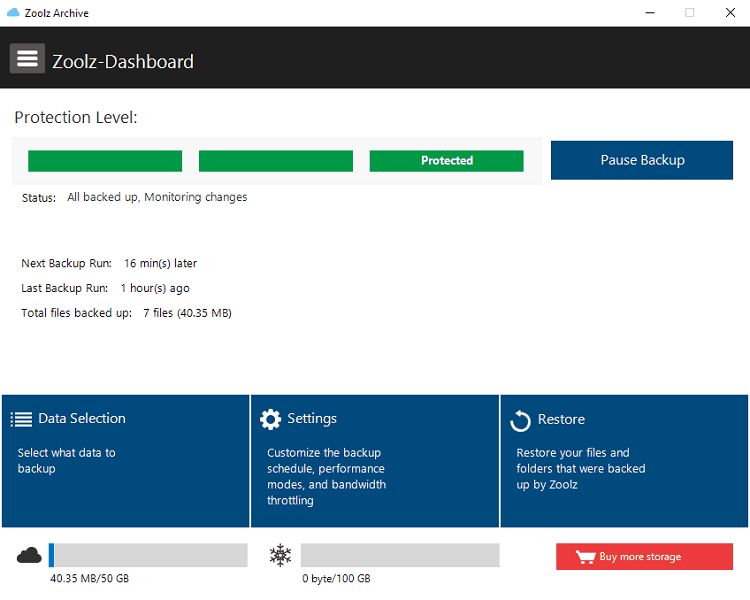Open the hamburger menu icon
The width and height of the screenshot is (750, 600).
click(x=27, y=58)
